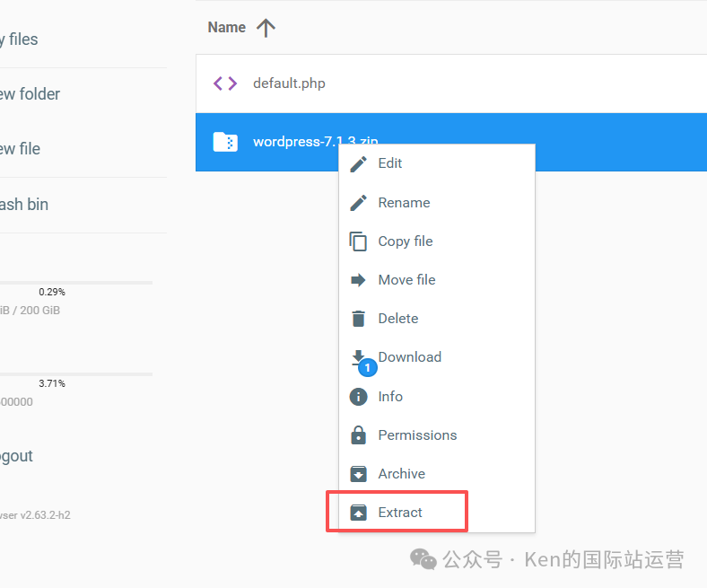Choose Edit from the context menu
The width and height of the screenshot is (707, 588).
(x=437, y=163)
